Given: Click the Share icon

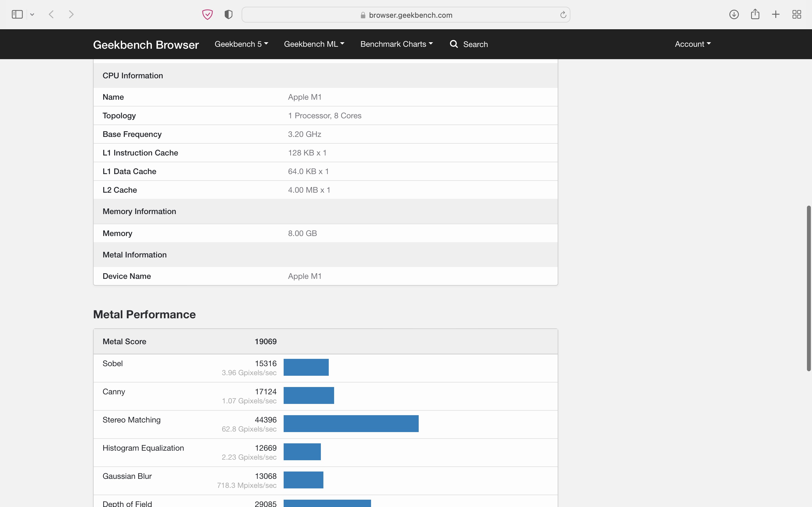Looking at the screenshot, I should pos(755,14).
